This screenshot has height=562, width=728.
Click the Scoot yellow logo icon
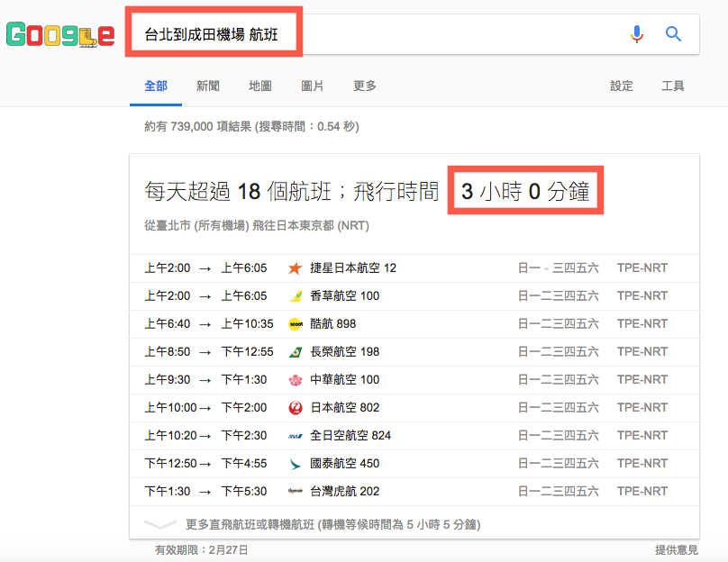[x=296, y=324]
